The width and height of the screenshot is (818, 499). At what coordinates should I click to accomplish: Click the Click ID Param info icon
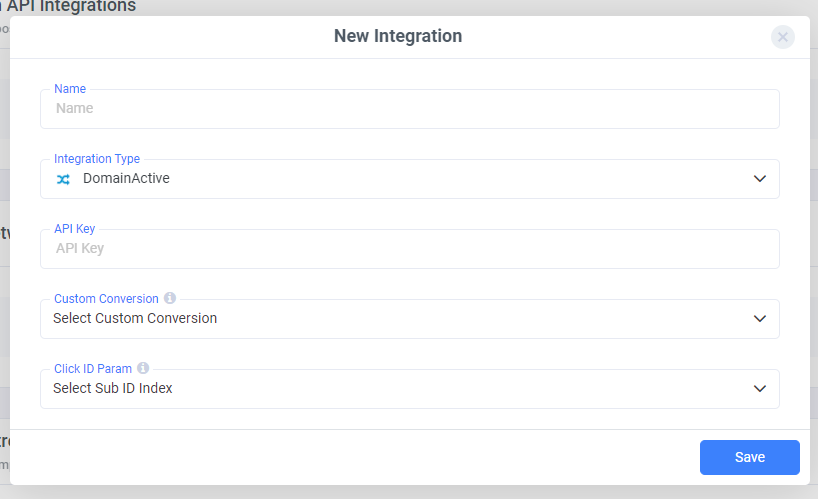pyautogui.click(x=143, y=368)
